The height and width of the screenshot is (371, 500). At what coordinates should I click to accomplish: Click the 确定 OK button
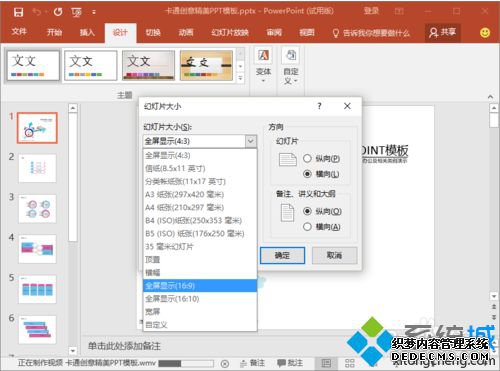click(x=282, y=255)
